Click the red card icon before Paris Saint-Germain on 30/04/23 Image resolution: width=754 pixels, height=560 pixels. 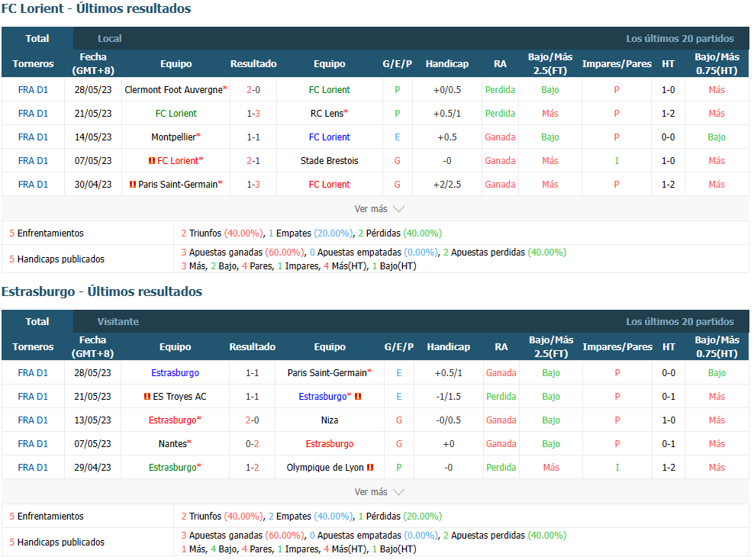133,184
